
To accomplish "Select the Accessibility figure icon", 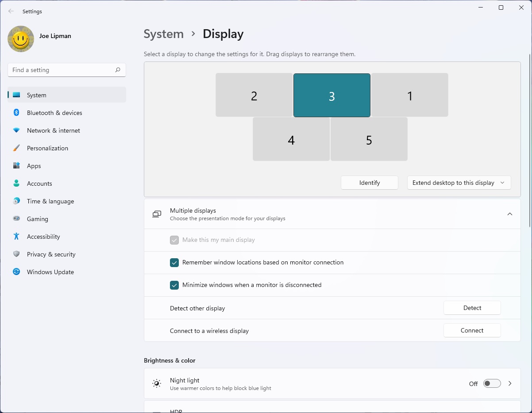I will point(16,237).
